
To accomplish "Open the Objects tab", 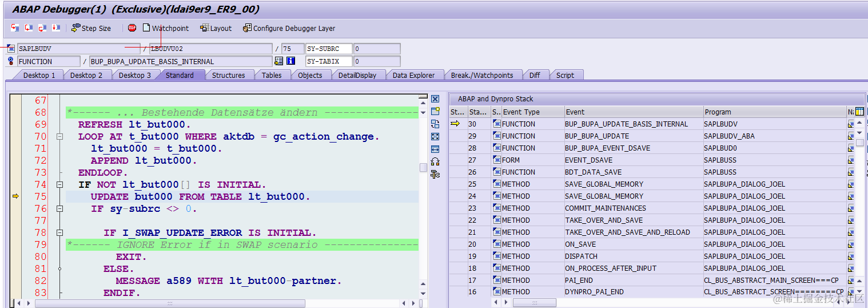I will 310,75.
